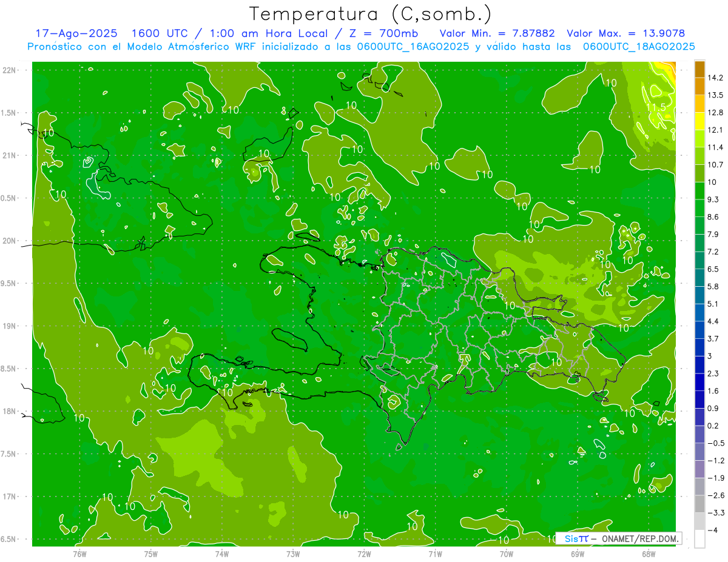Pick the blue swatch between 3.7 and 4.4
Screen dimensions: 728x562
pyautogui.click(x=699, y=330)
